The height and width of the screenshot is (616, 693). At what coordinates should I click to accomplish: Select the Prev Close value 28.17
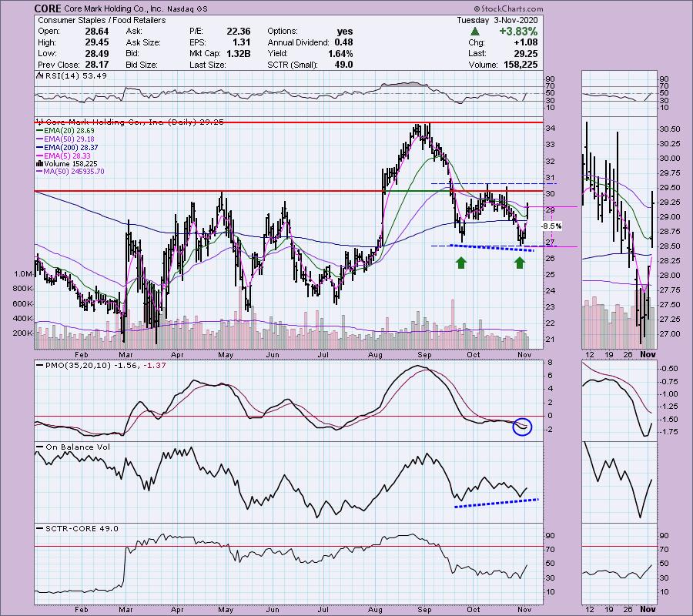click(x=96, y=65)
